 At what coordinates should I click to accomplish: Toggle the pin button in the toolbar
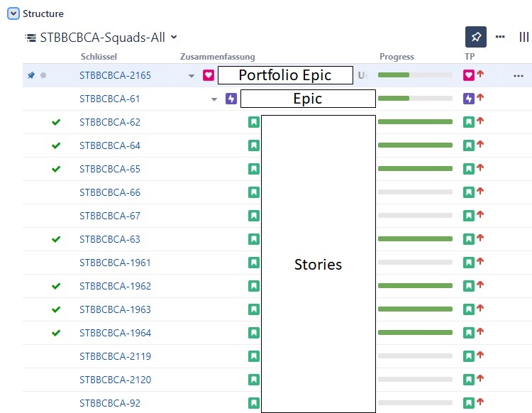point(476,37)
